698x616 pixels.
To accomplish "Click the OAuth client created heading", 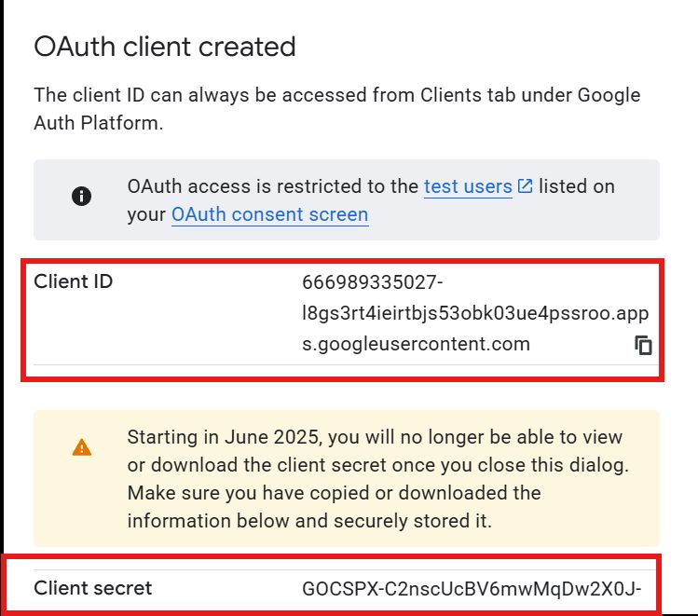I will [x=164, y=46].
